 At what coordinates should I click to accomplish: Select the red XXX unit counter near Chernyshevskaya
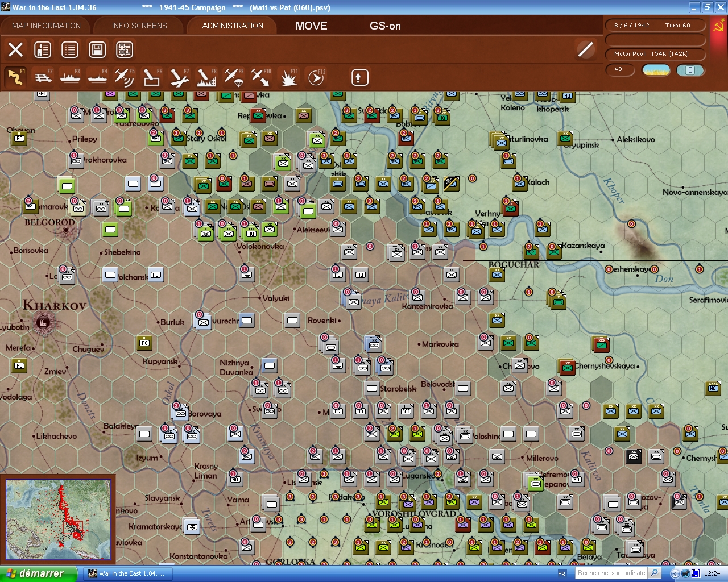pyautogui.click(x=601, y=344)
